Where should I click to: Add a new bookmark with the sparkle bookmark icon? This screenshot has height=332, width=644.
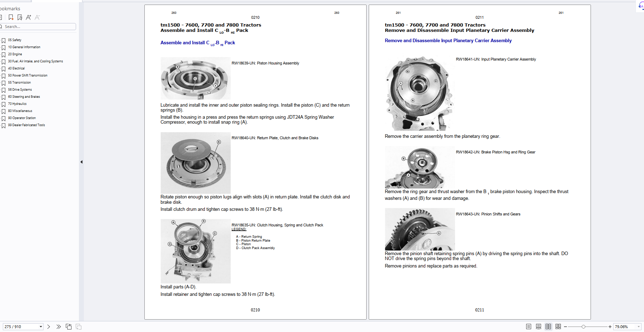[11, 17]
